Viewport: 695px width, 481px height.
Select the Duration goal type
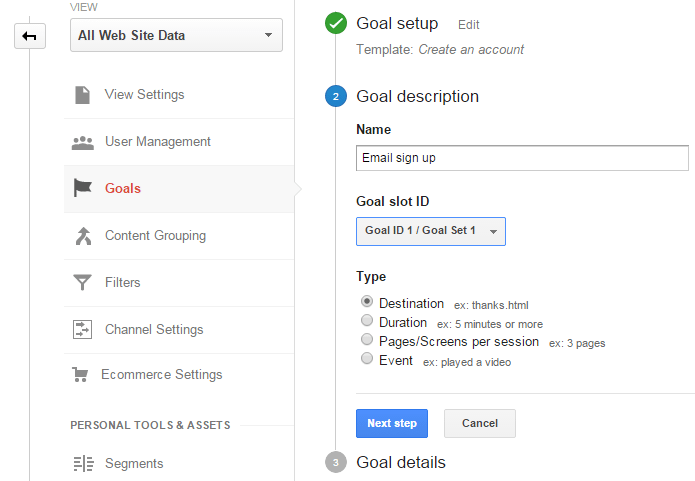click(367, 320)
